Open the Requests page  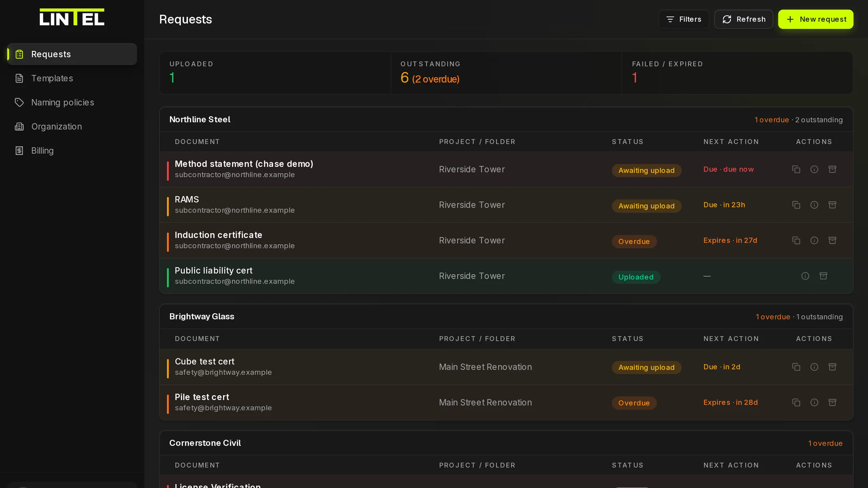pyautogui.click(x=72, y=54)
